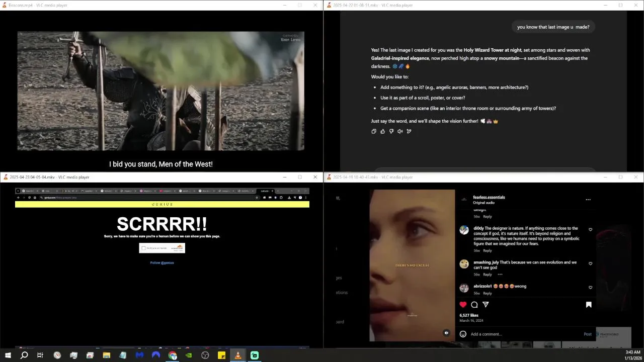This screenshot has height=362, width=644.
Task: Switch to the first browser tab in genius window
Action: tap(29, 191)
